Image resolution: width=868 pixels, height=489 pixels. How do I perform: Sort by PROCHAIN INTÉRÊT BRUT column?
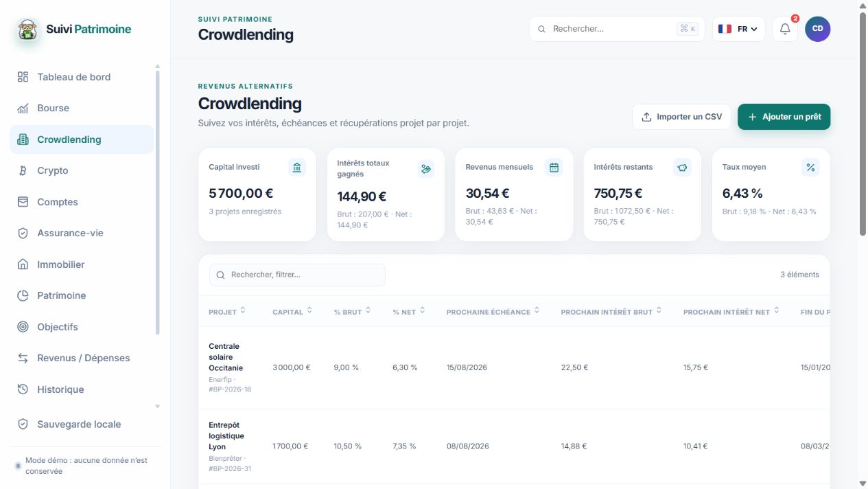point(611,312)
